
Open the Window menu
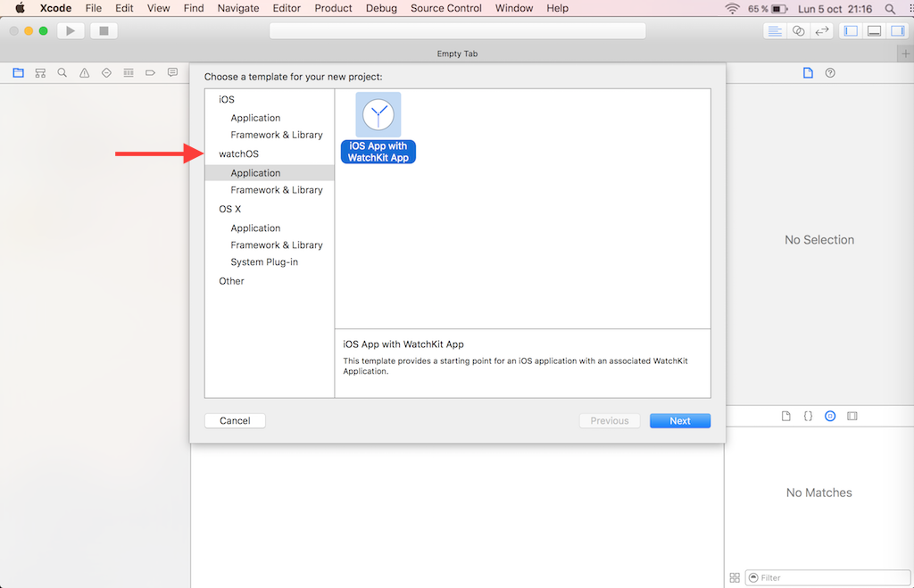(513, 8)
